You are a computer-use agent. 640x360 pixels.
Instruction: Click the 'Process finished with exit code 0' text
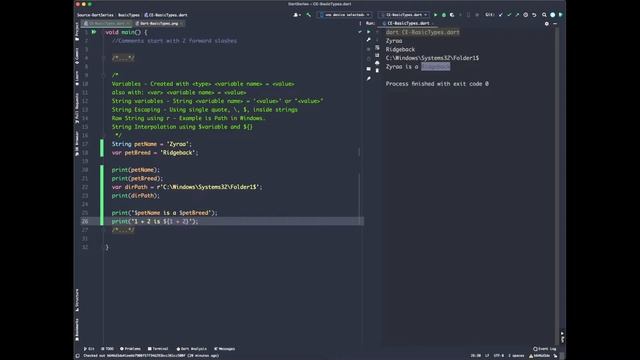(437, 84)
